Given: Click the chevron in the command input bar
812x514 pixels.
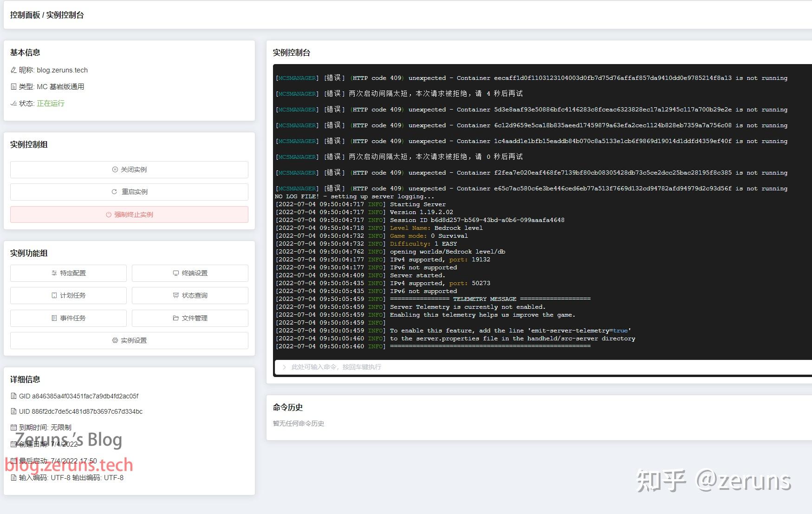Looking at the screenshot, I should 284,367.
